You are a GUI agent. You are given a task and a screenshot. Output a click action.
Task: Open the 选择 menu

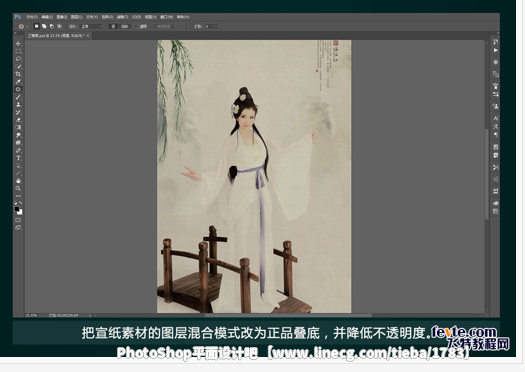point(107,17)
